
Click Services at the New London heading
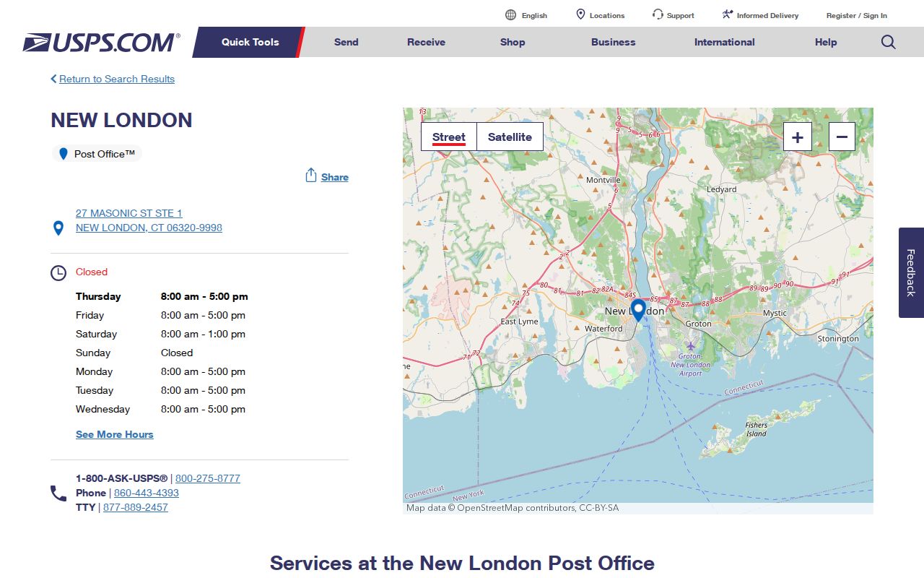(462, 563)
